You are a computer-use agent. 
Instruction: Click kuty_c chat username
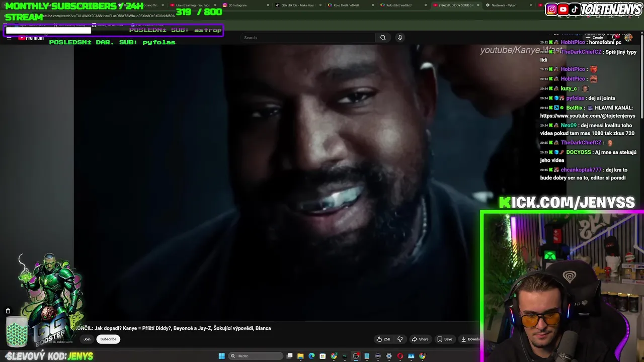569,88
